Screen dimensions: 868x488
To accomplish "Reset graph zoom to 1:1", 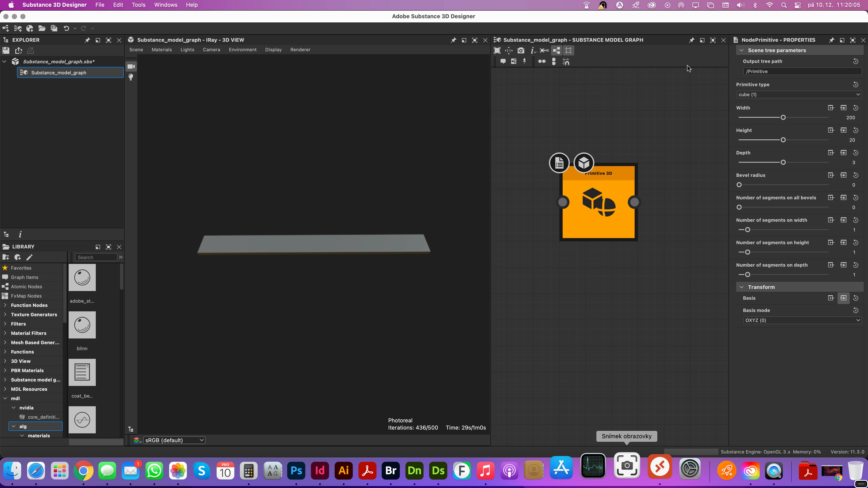I will tap(509, 51).
